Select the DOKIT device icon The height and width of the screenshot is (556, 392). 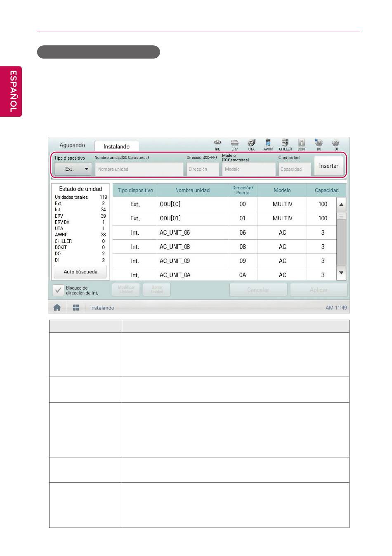[302, 145]
